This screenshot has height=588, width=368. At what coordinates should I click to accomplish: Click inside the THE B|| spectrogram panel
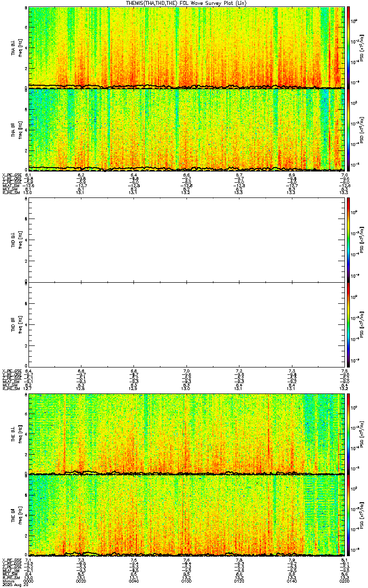pos(186,516)
